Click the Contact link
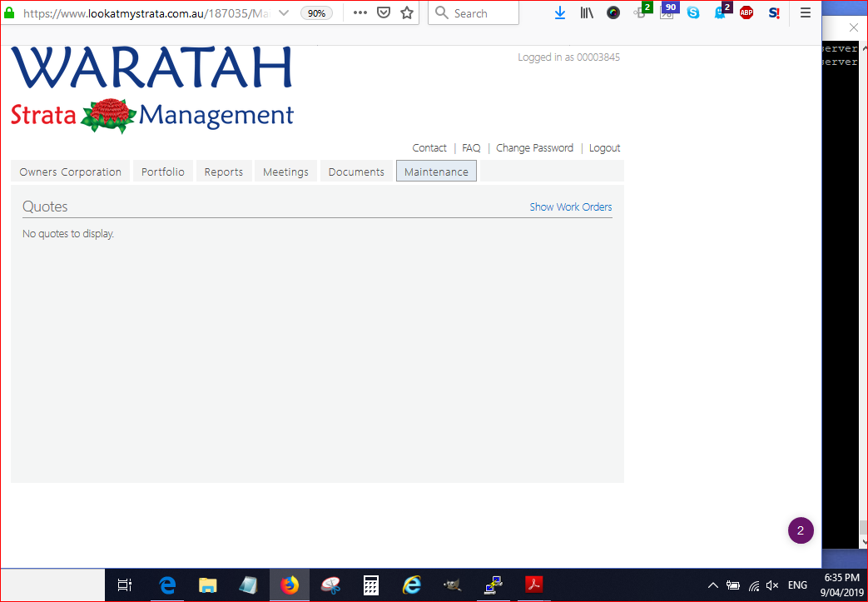This screenshot has height=602, width=868. pos(429,148)
